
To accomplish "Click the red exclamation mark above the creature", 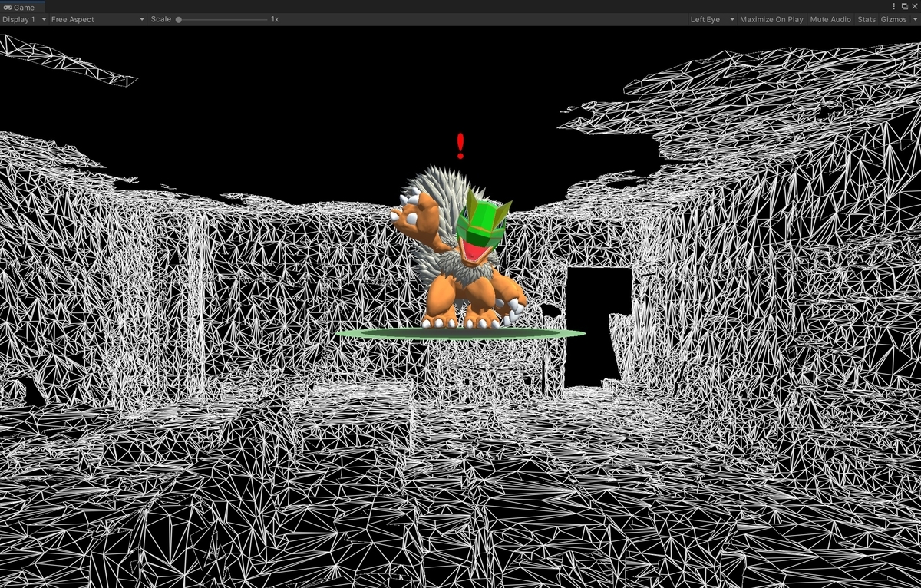I will [460, 145].
